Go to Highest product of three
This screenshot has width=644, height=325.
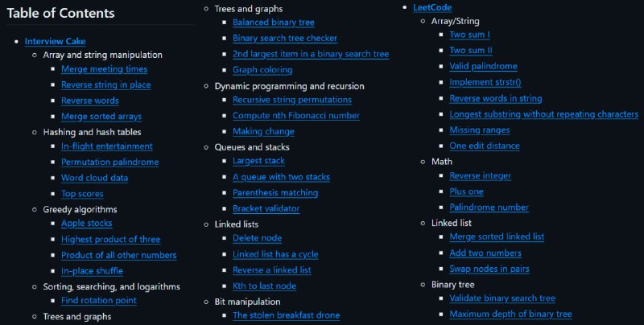pos(111,239)
